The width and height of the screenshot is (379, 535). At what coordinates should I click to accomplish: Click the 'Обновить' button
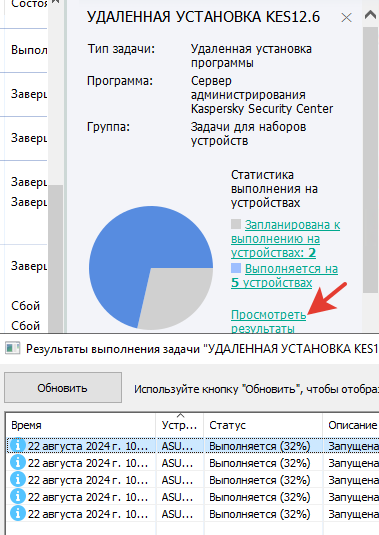pyautogui.click(x=63, y=388)
